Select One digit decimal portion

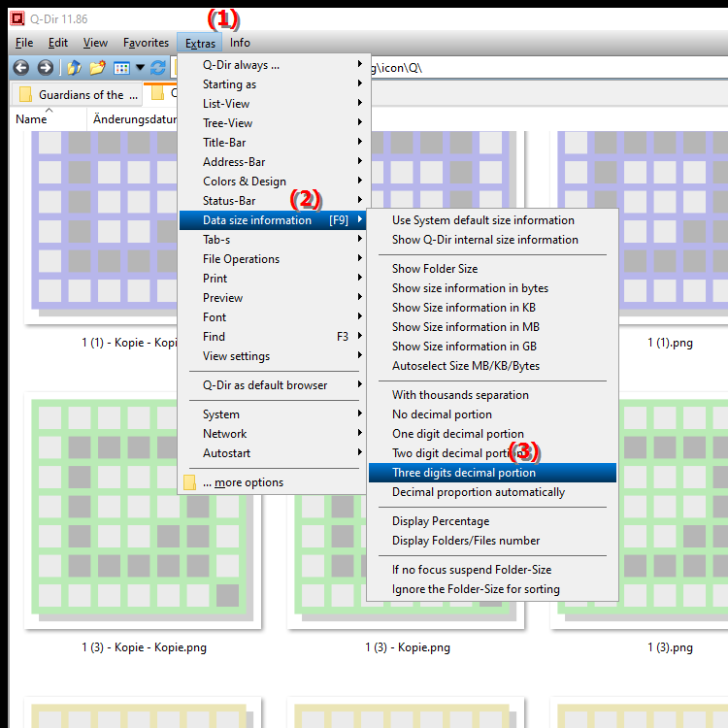492,434
